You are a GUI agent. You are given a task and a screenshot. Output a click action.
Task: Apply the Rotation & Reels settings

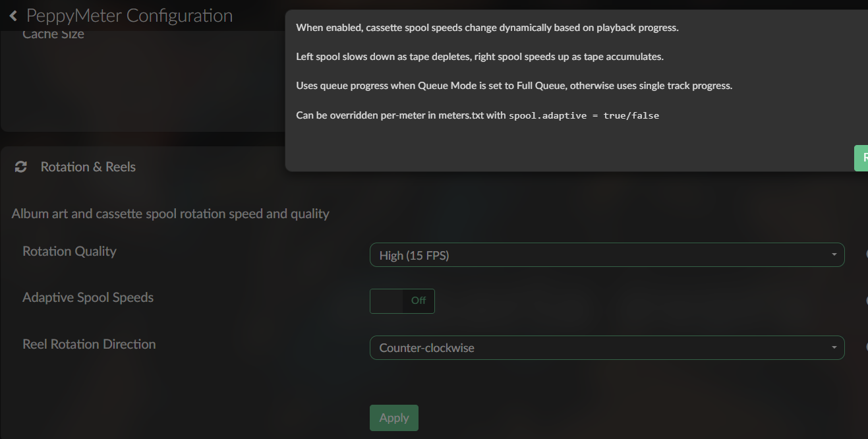click(x=394, y=418)
